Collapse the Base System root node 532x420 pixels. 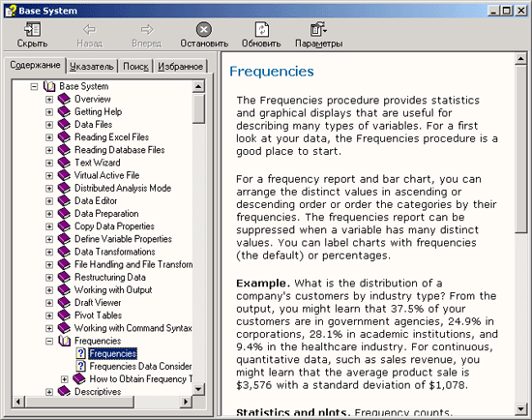tap(34, 86)
